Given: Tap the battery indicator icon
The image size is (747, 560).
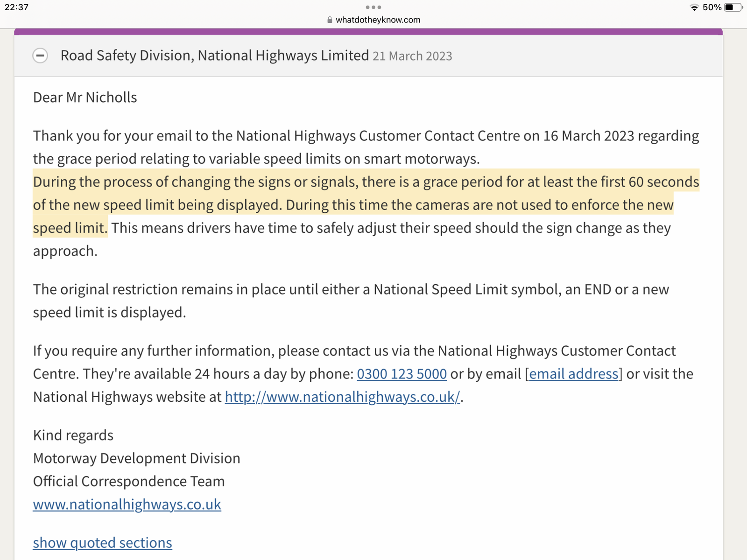Looking at the screenshot, I should (733, 7).
